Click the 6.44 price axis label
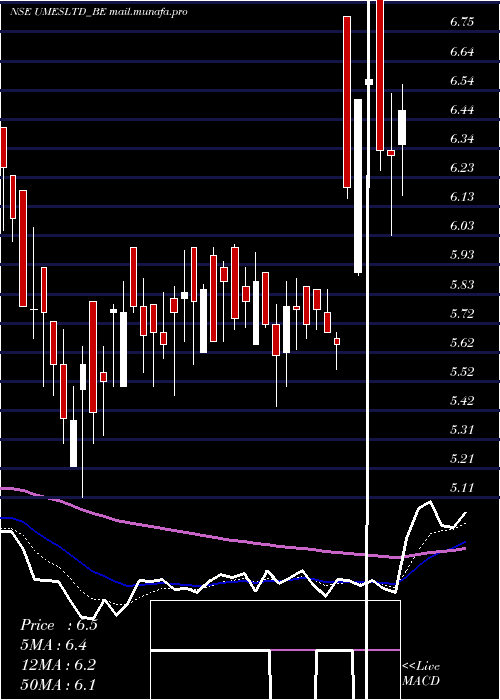The width and height of the screenshot is (500, 700). pyautogui.click(x=462, y=110)
